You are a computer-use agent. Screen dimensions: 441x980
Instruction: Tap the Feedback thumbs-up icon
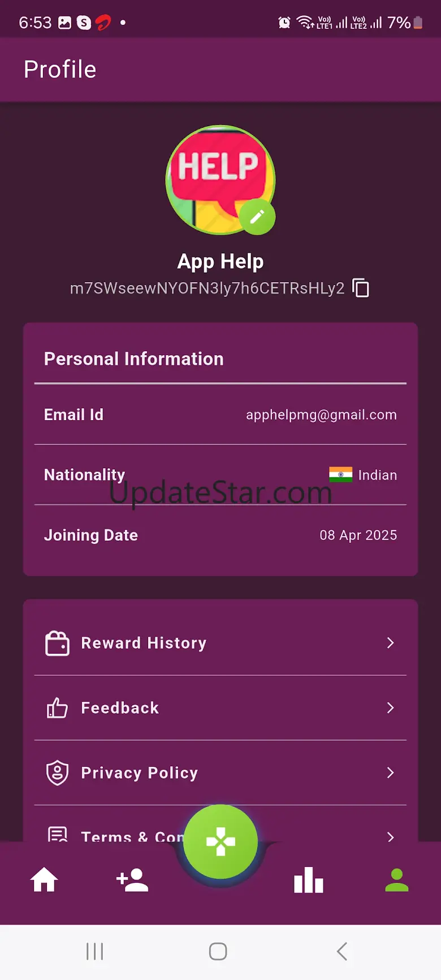57,708
